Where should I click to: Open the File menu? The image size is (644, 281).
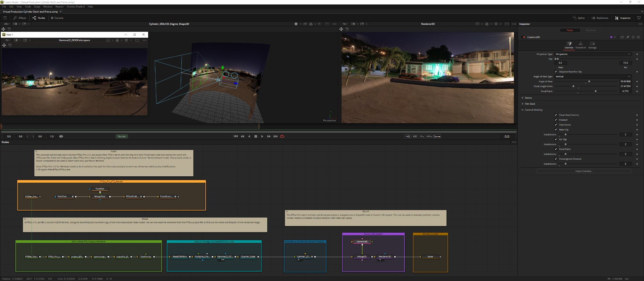tap(4, 7)
